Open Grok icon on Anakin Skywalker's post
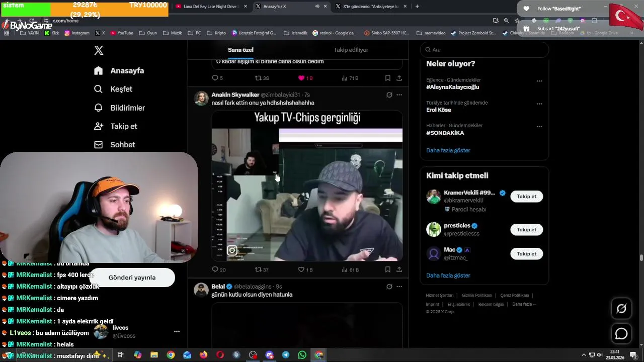Screen dimensions: 644x362 [x=389, y=95]
